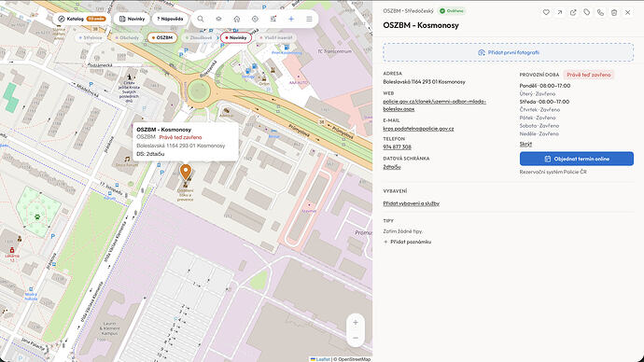Viewport: 644px width, 362px height.
Task: Click the orange map pin marker
Action: point(186,172)
